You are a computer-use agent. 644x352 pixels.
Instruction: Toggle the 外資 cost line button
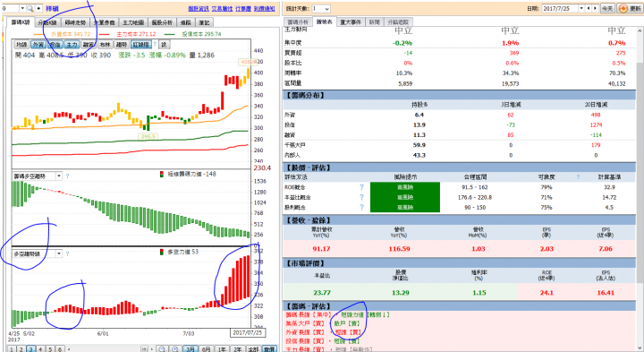pos(38,45)
